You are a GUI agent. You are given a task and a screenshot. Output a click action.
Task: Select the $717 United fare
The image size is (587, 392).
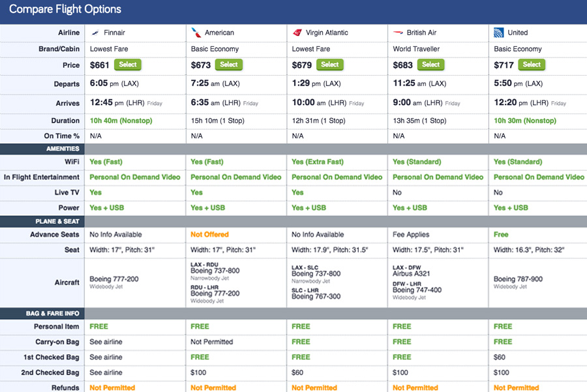click(532, 65)
